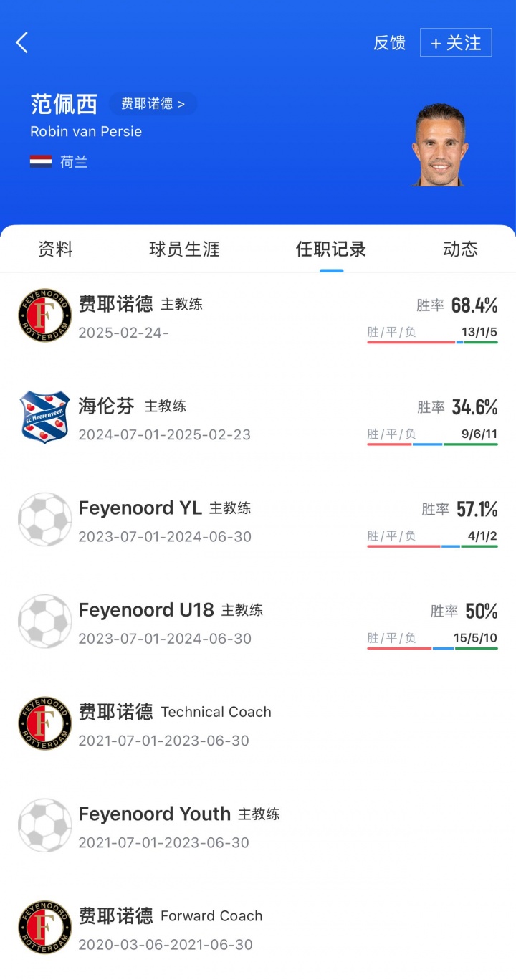The image size is (516, 980).
Task: Open the Feyenoord U18 50% win rate entry
Action: point(464,612)
